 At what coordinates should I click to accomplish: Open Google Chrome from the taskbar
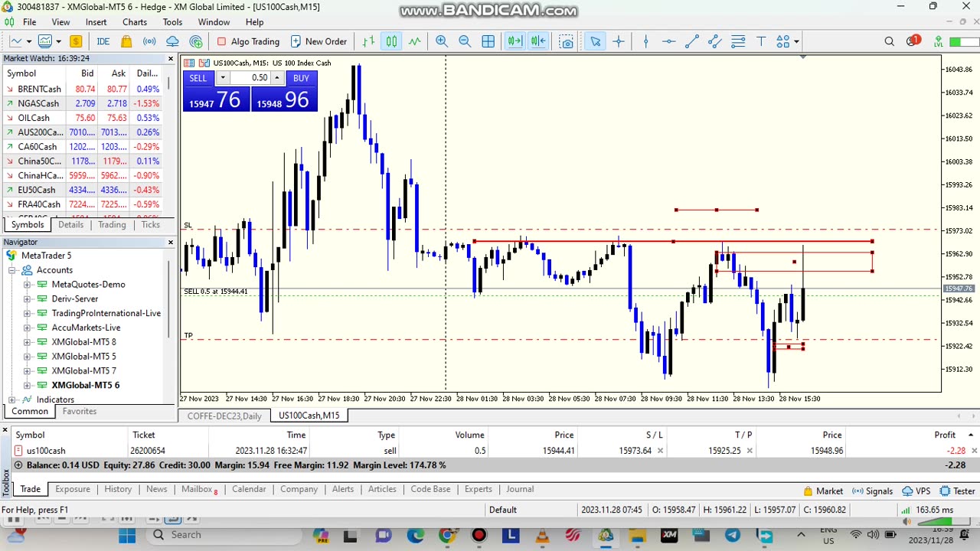click(446, 535)
